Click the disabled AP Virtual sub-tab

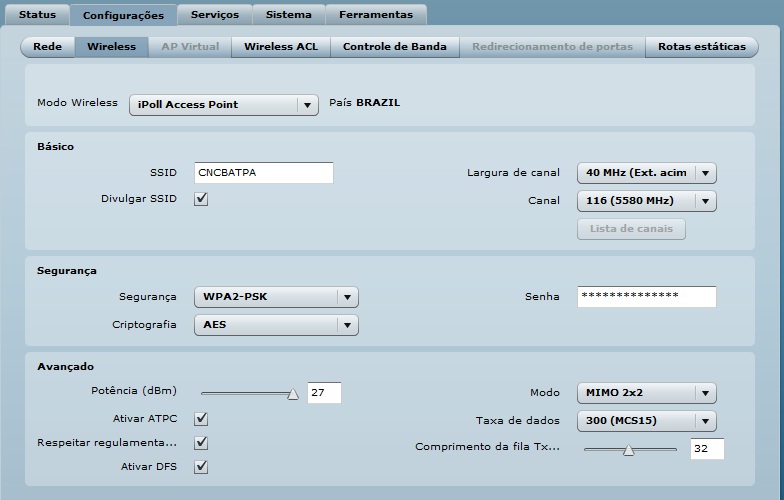point(190,46)
